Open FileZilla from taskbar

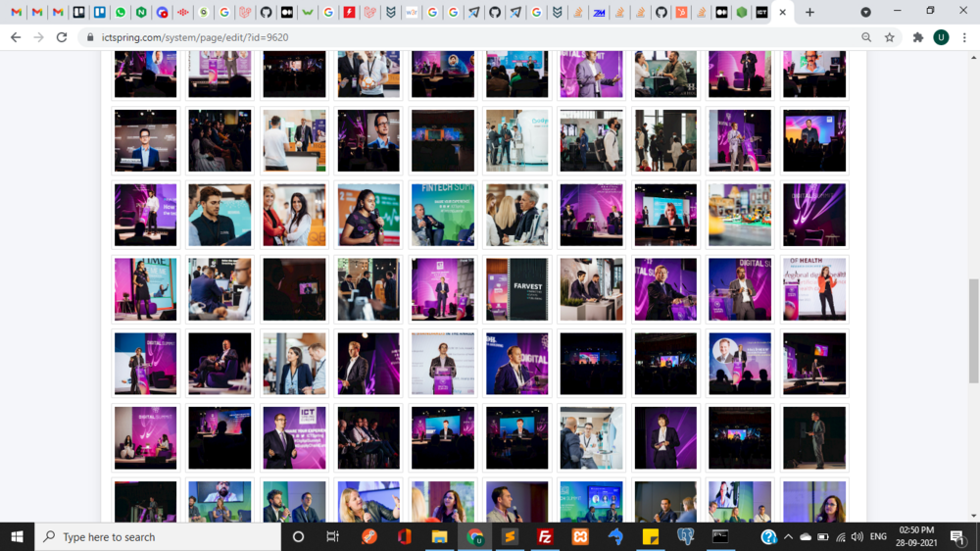click(545, 536)
